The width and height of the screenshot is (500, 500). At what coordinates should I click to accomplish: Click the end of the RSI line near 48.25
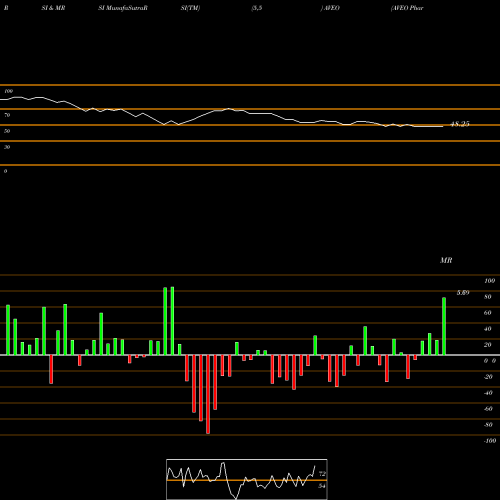pos(442,126)
